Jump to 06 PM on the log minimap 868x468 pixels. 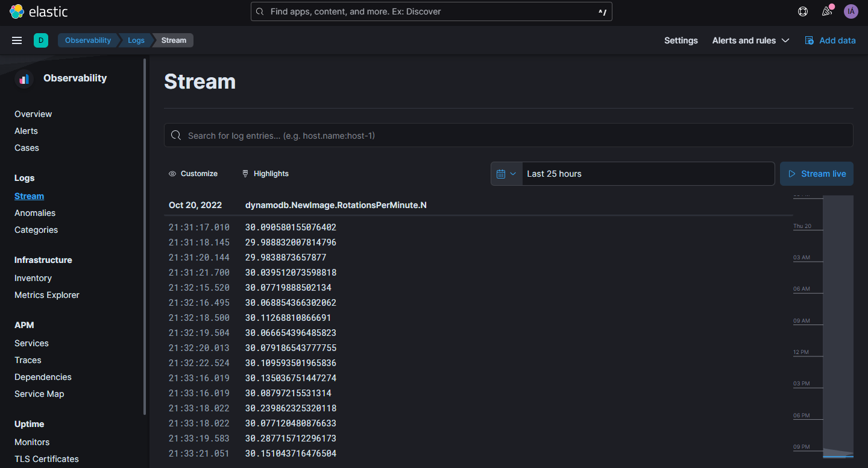click(x=801, y=416)
